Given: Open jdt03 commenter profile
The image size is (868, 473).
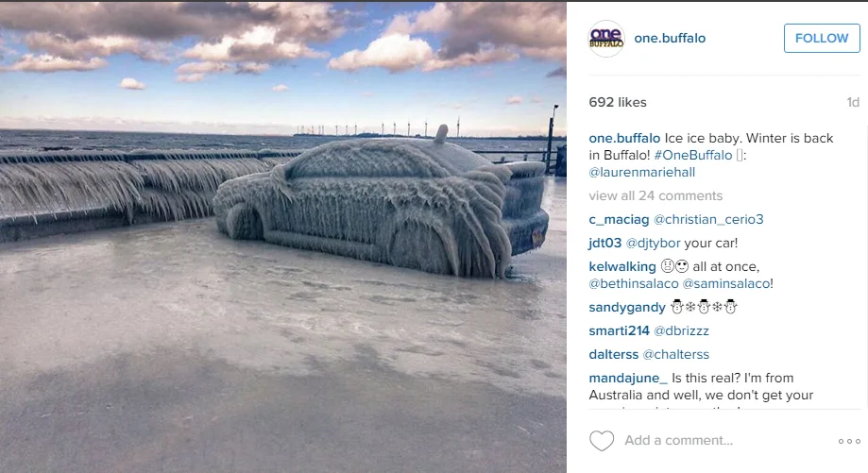Looking at the screenshot, I should [x=605, y=244].
